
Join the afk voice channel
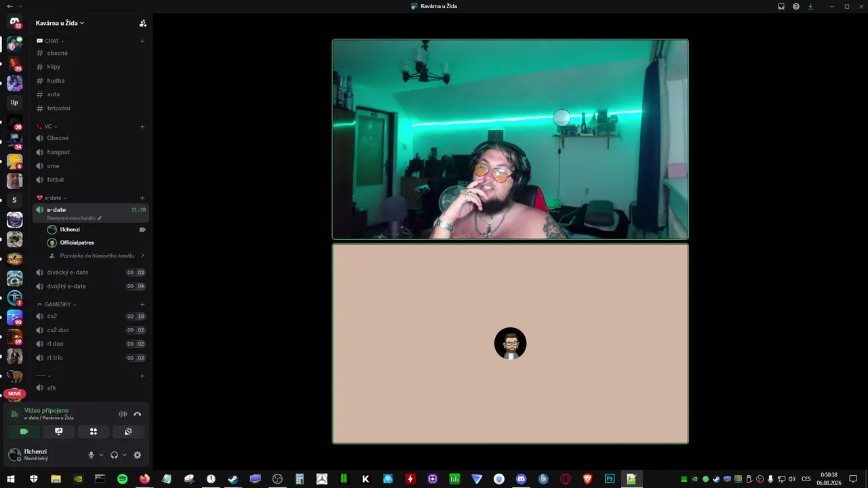[91, 388]
